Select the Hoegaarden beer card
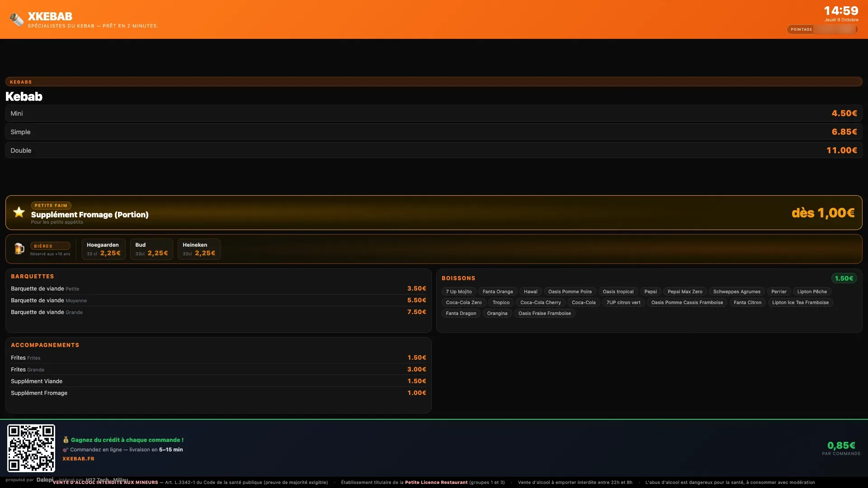The height and width of the screenshot is (488, 868). 104,249
